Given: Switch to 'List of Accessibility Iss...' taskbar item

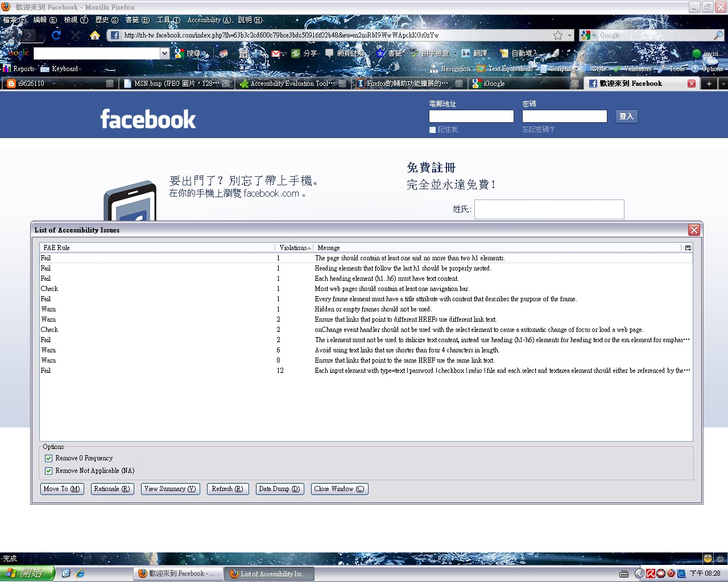Looking at the screenshot, I should tap(270, 574).
